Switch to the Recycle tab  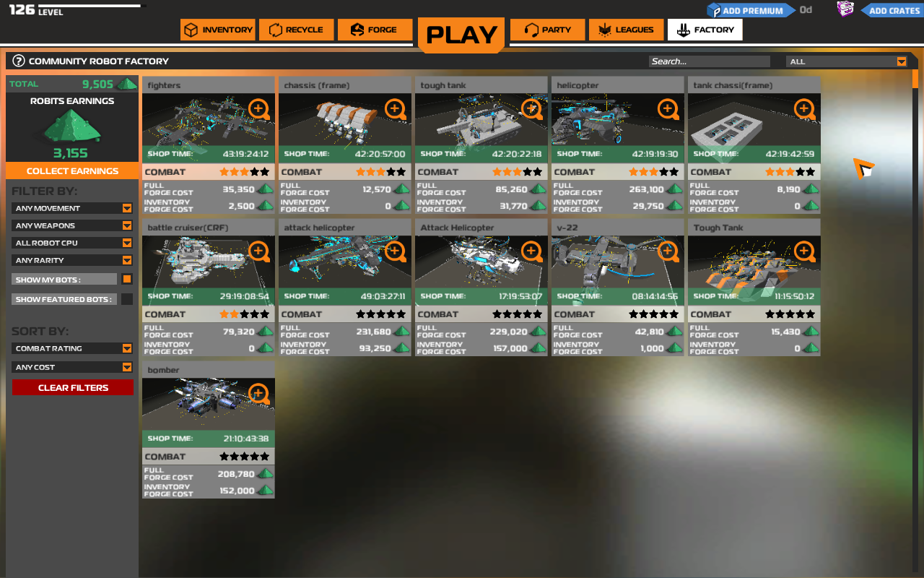[x=297, y=30]
